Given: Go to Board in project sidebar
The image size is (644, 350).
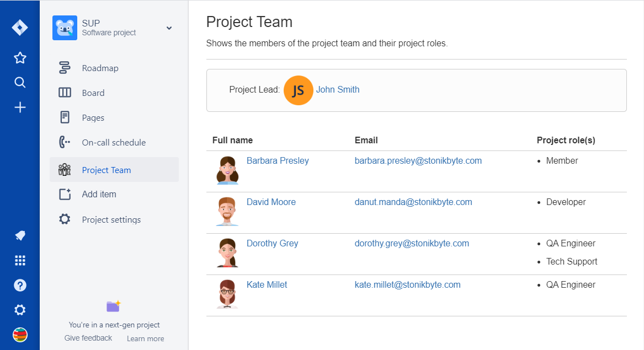Looking at the screenshot, I should 93,93.
